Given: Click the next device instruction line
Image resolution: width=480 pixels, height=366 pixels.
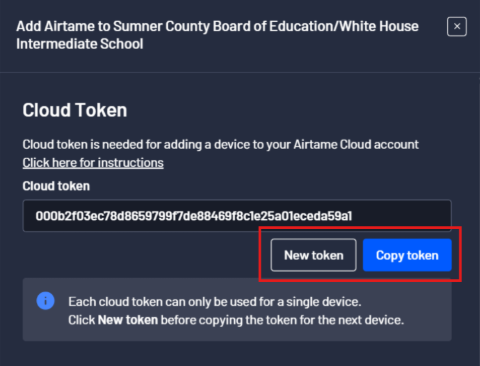Looking at the screenshot, I should click(x=236, y=320).
